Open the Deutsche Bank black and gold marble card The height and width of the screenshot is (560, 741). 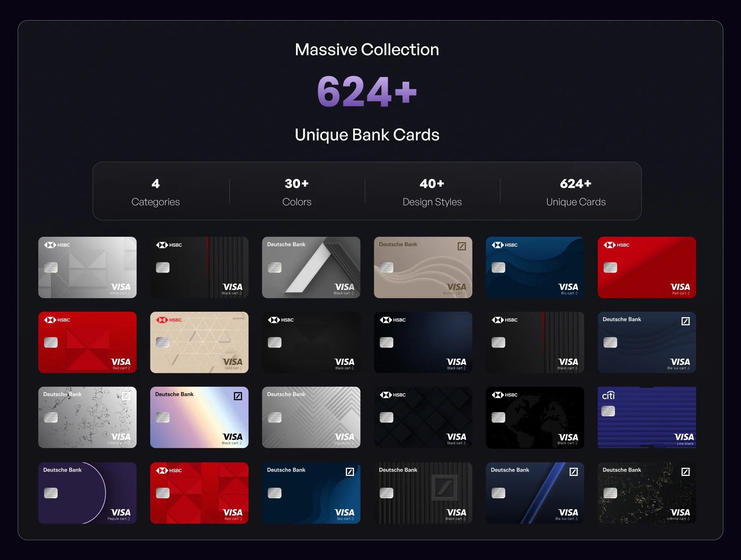tap(647, 493)
